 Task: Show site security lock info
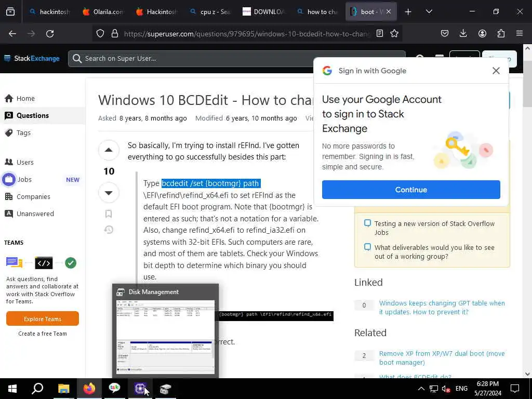point(115,33)
